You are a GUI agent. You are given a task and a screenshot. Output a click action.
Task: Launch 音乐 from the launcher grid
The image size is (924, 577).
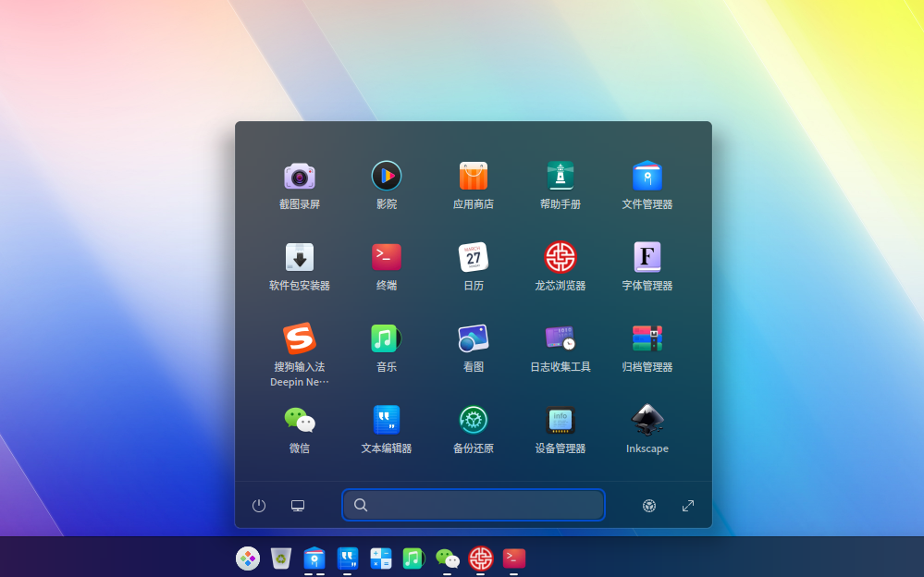(387, 338)
